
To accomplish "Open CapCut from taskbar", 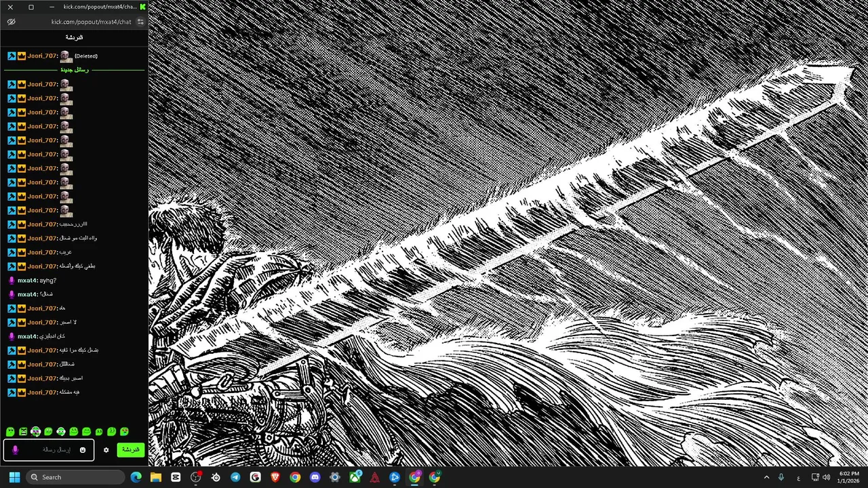I will pos(176,477).
